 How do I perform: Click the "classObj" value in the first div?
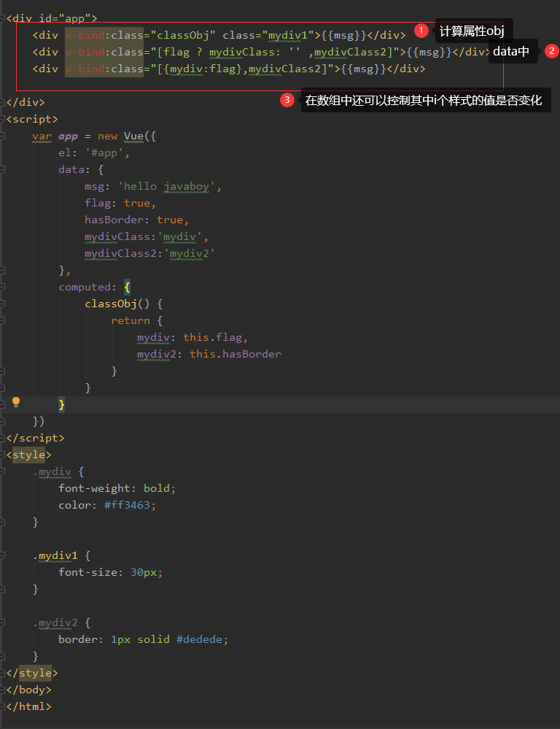(183, 35)
